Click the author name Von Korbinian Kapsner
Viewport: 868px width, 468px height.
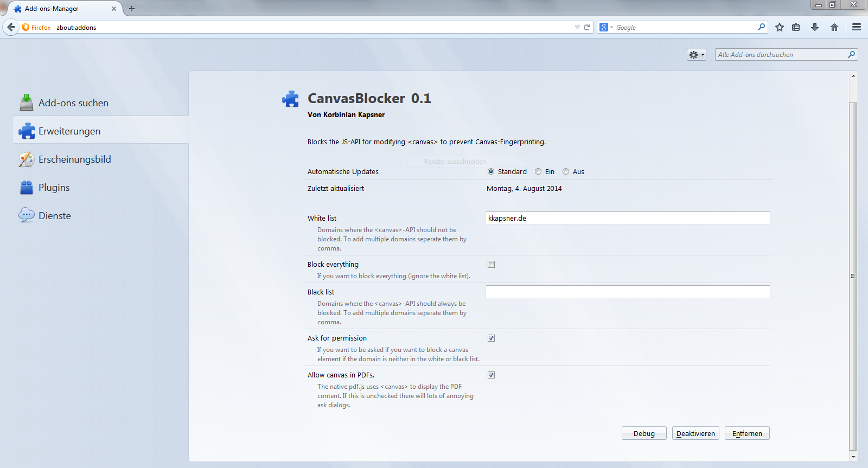[346, 114]
